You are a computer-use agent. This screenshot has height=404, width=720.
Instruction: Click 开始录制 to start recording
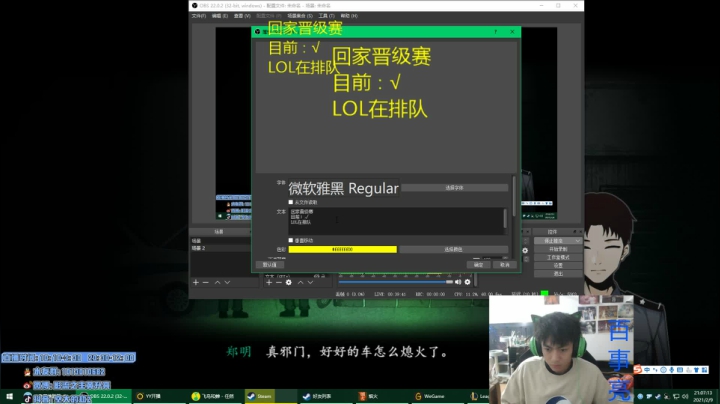(x=558, y=249)
